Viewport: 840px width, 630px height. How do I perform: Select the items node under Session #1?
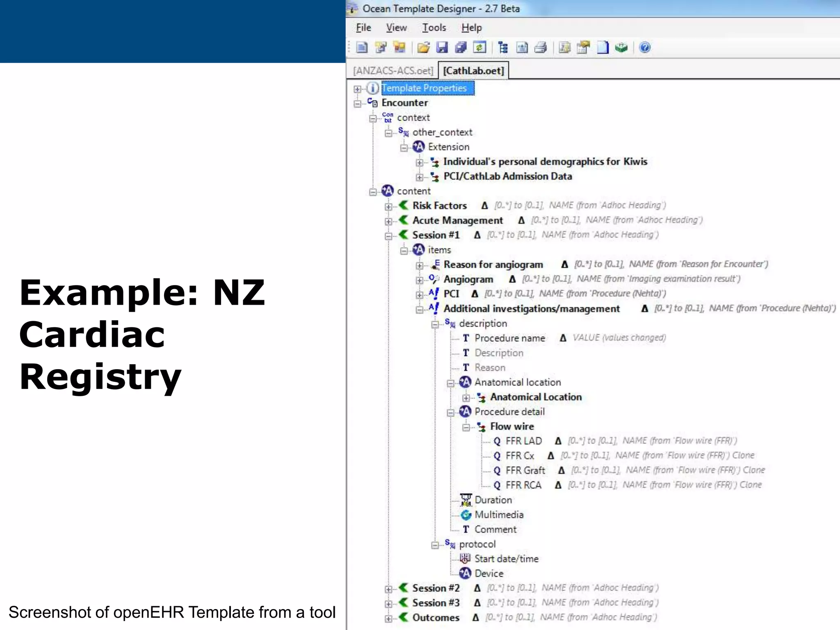click(439, 250)
